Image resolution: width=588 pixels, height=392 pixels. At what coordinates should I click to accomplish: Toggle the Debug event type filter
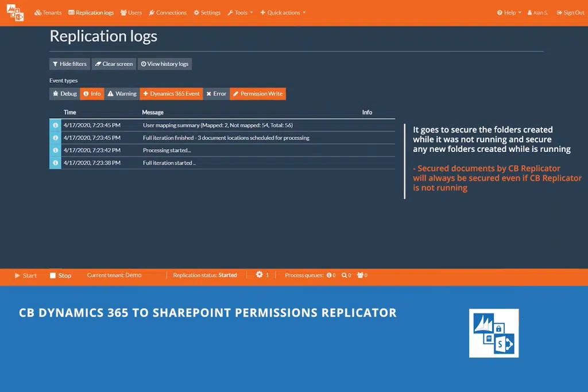click(x=64, y=94)
